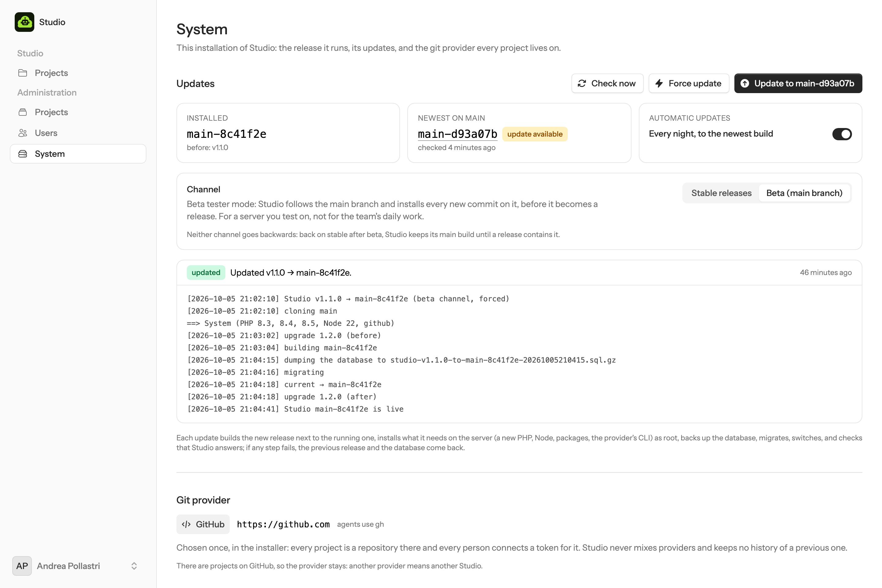
Task: Click log line "building main-8c41f2e"
Action: point(282,348)
